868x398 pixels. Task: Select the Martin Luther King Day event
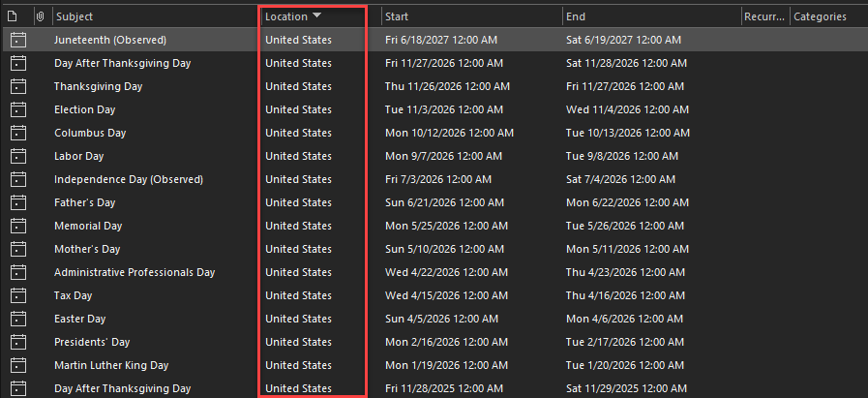(x=111, y=365)
